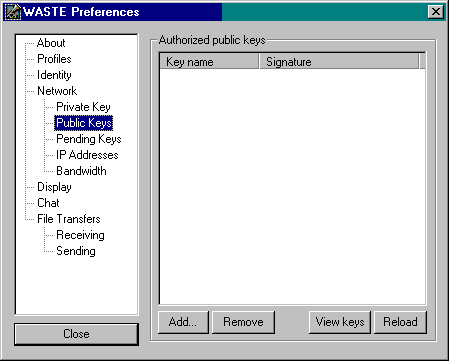449x361 pixels.
Task: Select About in the preferences tree
Action: point(51,43)
